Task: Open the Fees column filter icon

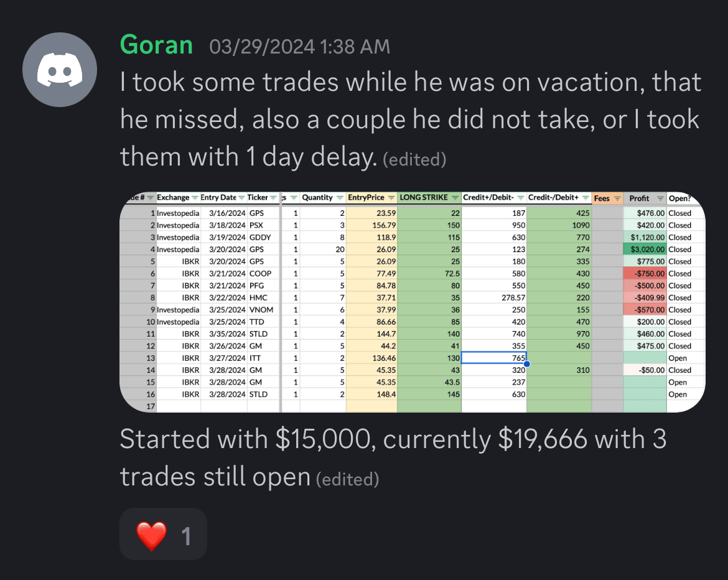Action: point(617,199)
